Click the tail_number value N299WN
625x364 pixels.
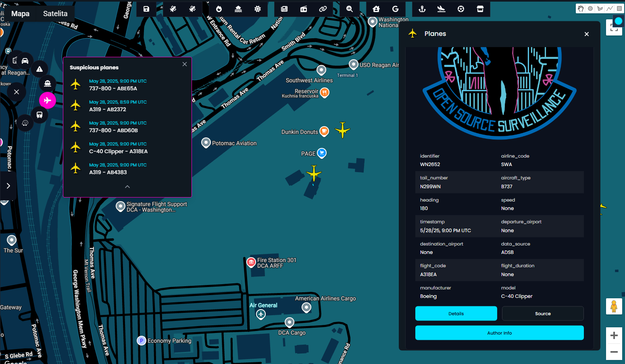pos(430,187)
